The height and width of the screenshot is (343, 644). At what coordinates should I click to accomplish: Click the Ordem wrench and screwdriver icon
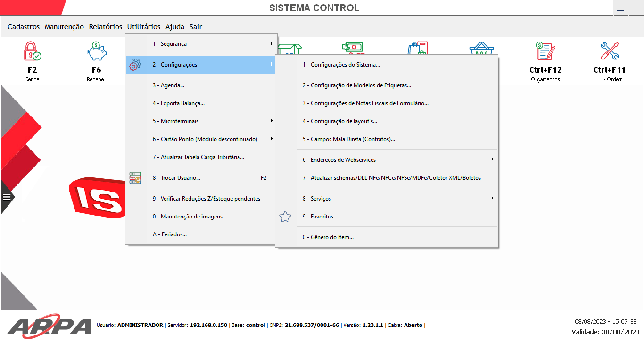[609, 51]
